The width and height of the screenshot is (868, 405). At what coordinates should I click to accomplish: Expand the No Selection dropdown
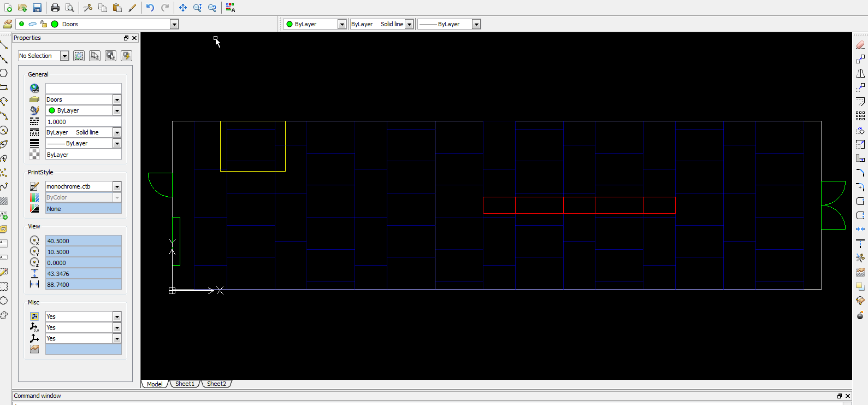[x=64, y=56]
